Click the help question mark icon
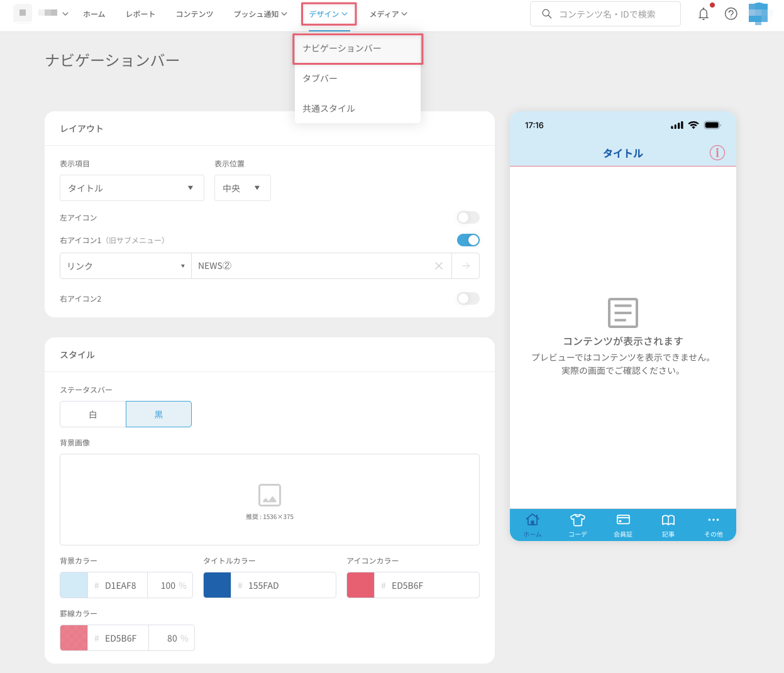This screenshot has height=673, width=784. tap(731, 14)
